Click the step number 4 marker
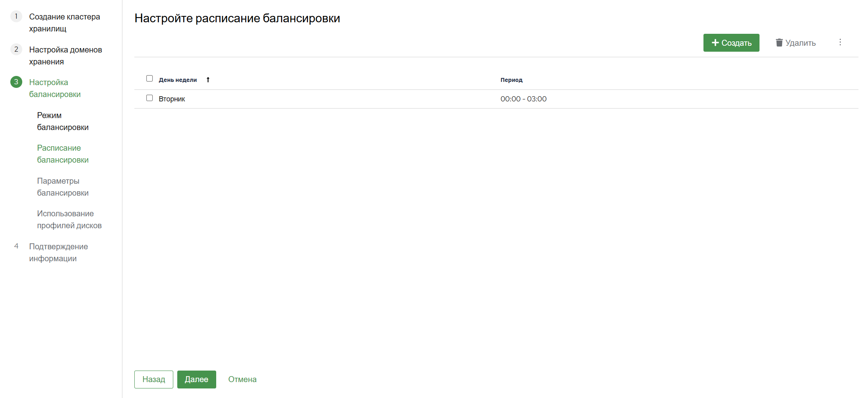The image size is (868, 398). pos(16,246)
